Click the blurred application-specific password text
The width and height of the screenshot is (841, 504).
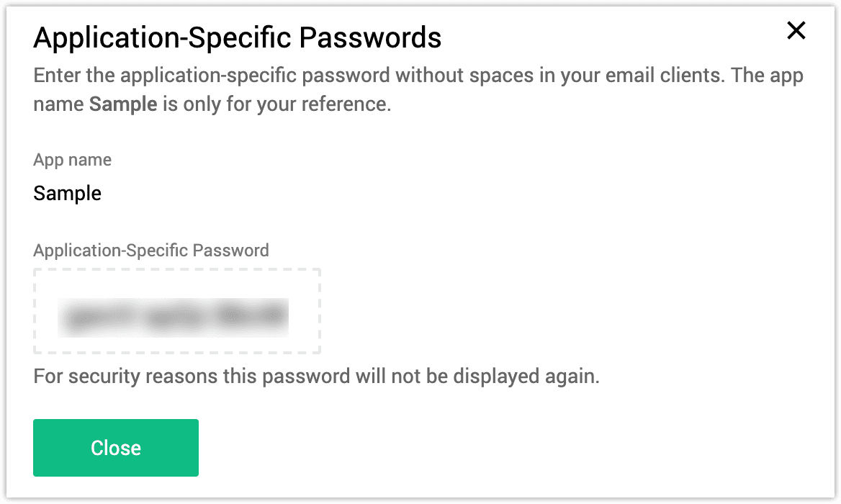[x=174, y=317]
